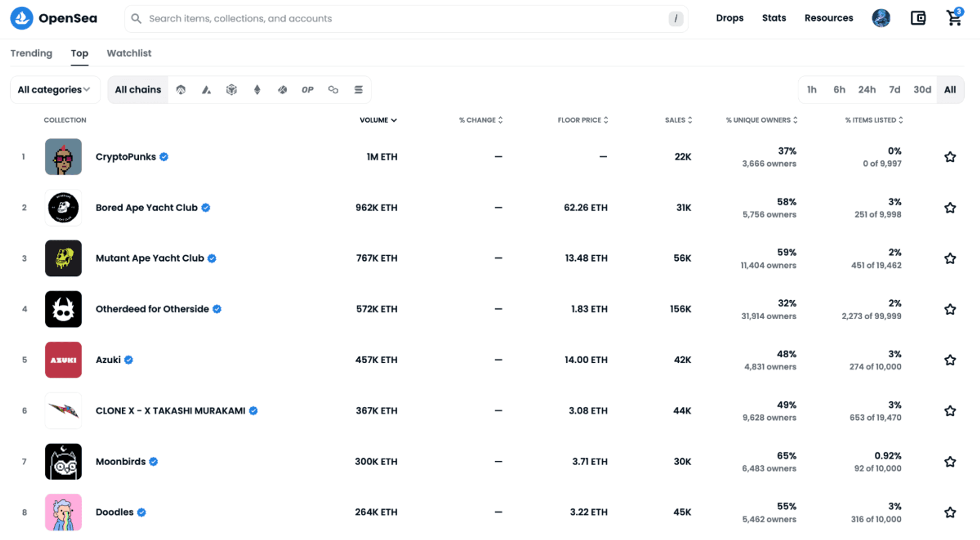Image resolution: width=980 pixels, height=540 pixels.
Task: Sort by % Items Listed column
Action: click(x=874, y=120)
